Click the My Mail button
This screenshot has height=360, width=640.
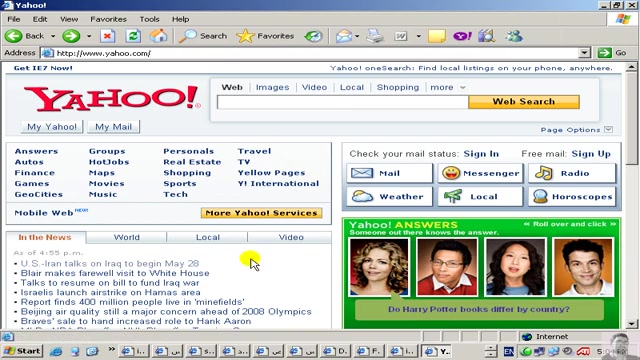pos(113,127)
